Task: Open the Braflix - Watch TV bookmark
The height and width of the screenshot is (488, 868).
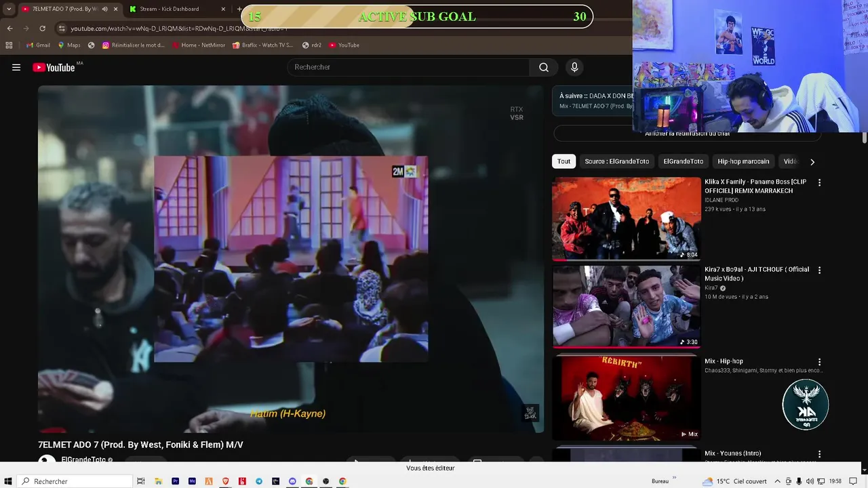Action: click(262, 45)
